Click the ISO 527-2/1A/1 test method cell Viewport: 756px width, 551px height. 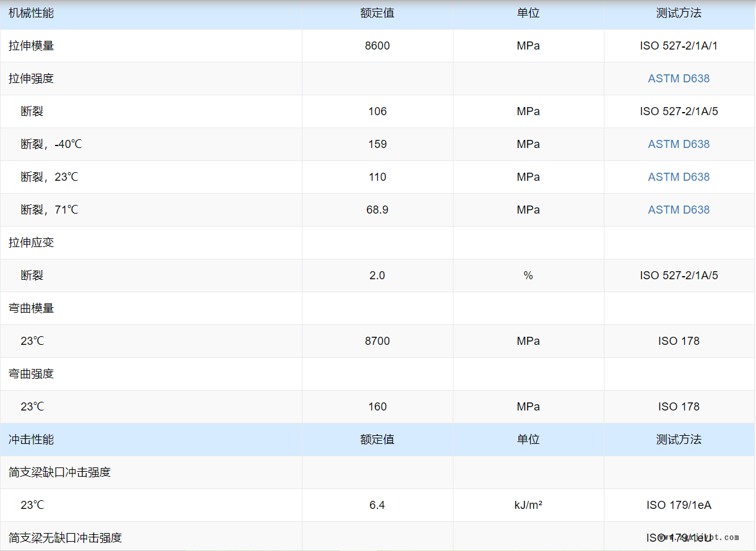[x=679, y=46]
